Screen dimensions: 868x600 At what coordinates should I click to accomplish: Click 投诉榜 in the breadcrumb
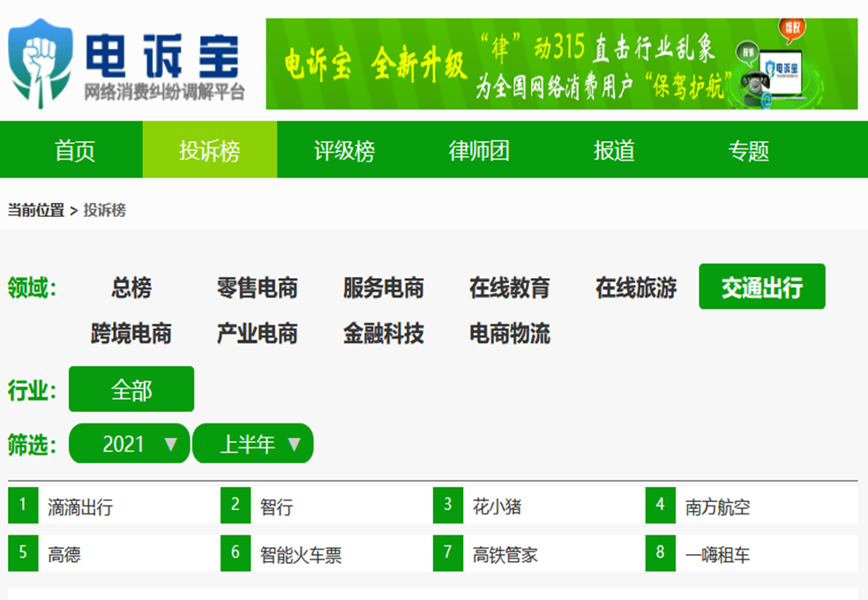105,210
